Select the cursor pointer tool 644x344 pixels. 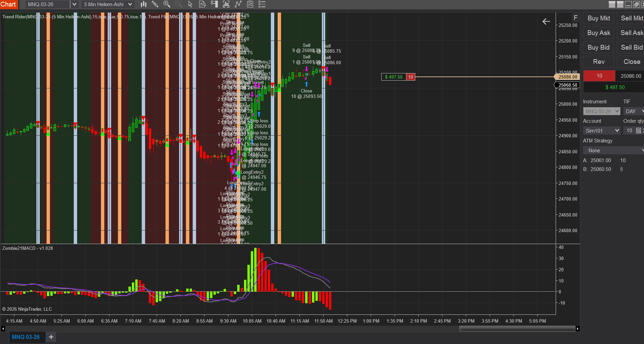(190, 4)
